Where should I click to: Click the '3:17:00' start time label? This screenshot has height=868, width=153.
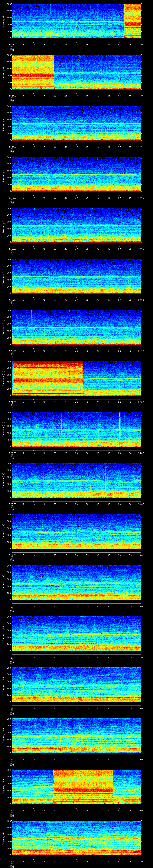12,198
